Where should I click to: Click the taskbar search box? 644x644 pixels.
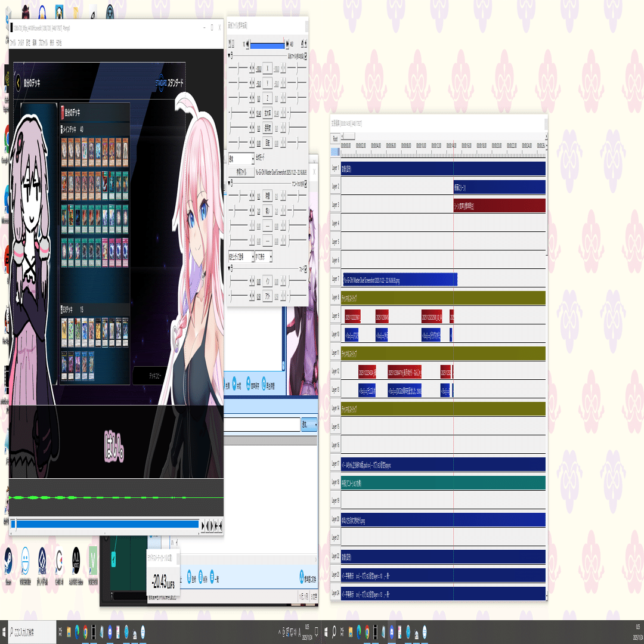(32, 631)
